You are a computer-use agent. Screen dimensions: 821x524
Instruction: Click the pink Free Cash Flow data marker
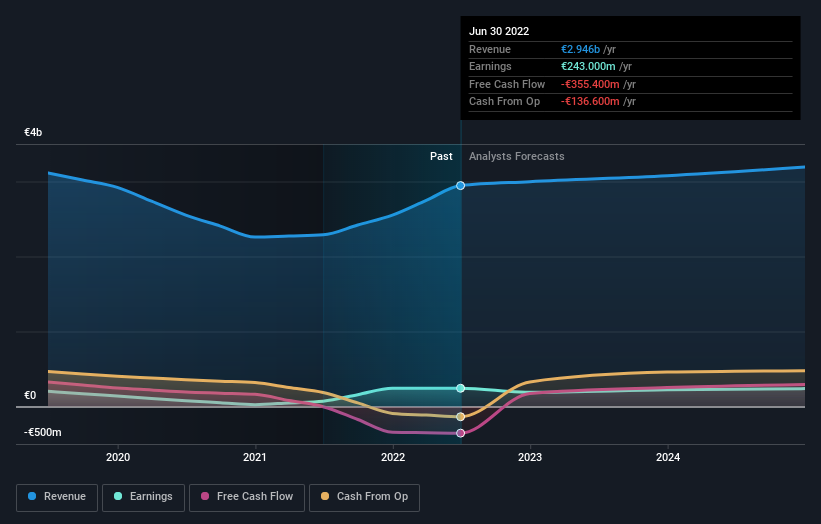coord(460,433)
